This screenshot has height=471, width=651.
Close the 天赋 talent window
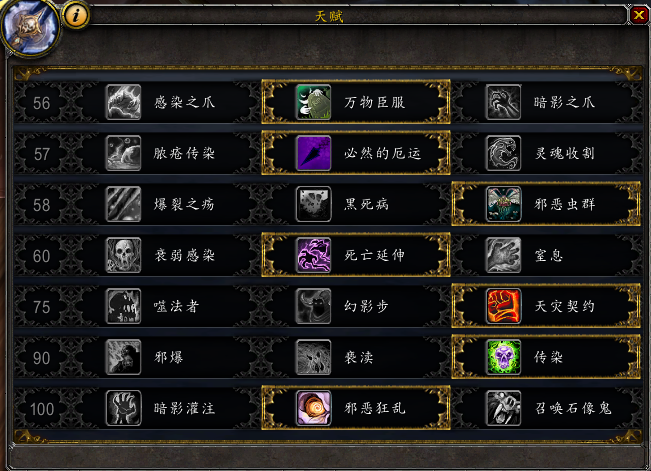[x=639, y=15]
